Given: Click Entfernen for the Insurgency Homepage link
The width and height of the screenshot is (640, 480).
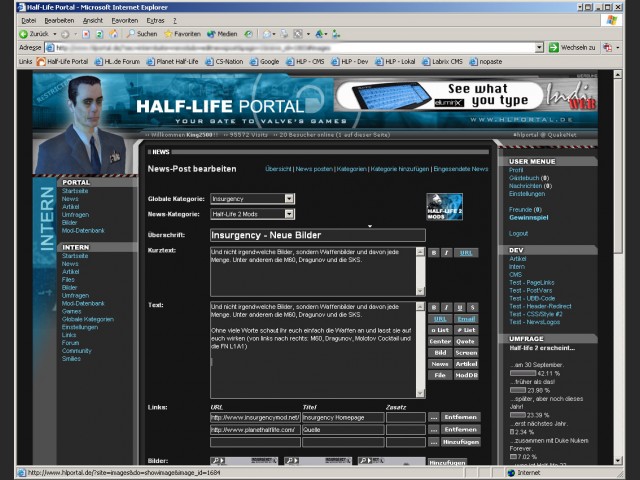Looking at the screenshot, I should (460, 418).
